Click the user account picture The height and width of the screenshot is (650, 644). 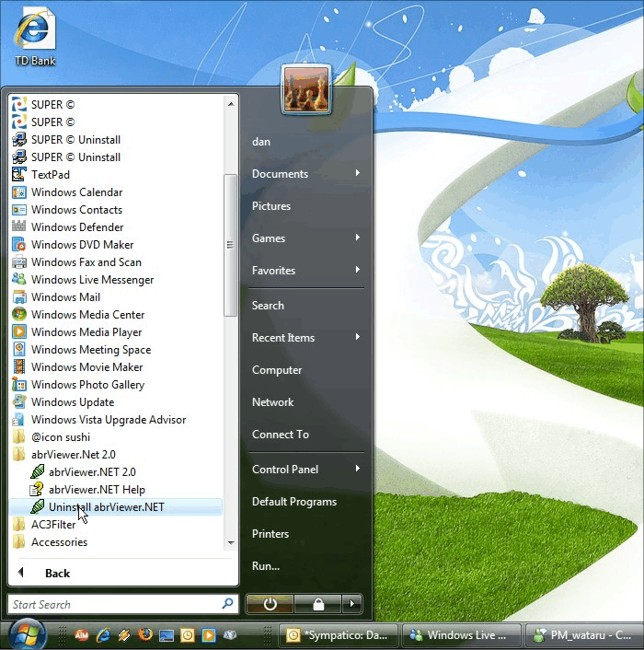(306, 89)
